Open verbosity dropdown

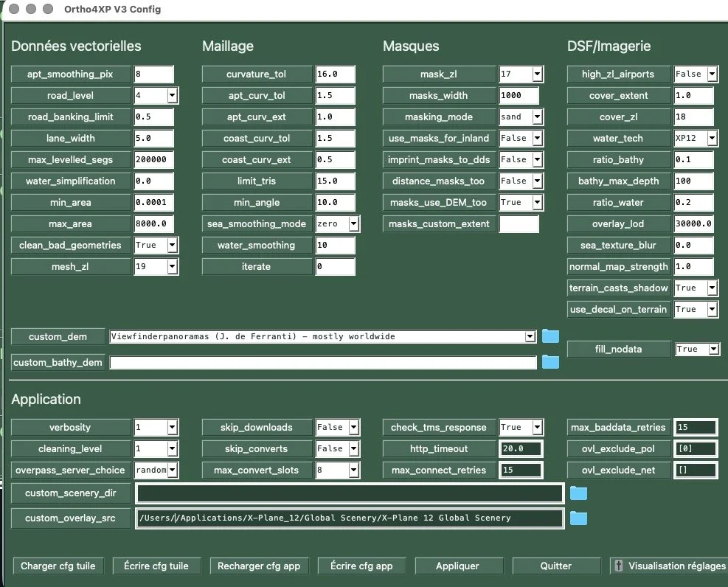173,427
